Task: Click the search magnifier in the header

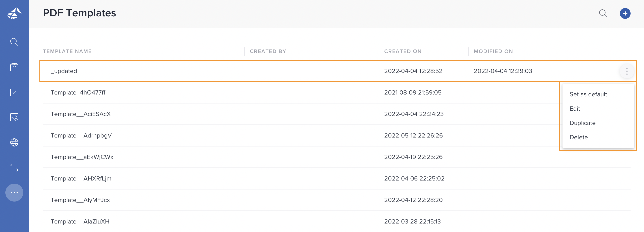Action: click(603, 13)
